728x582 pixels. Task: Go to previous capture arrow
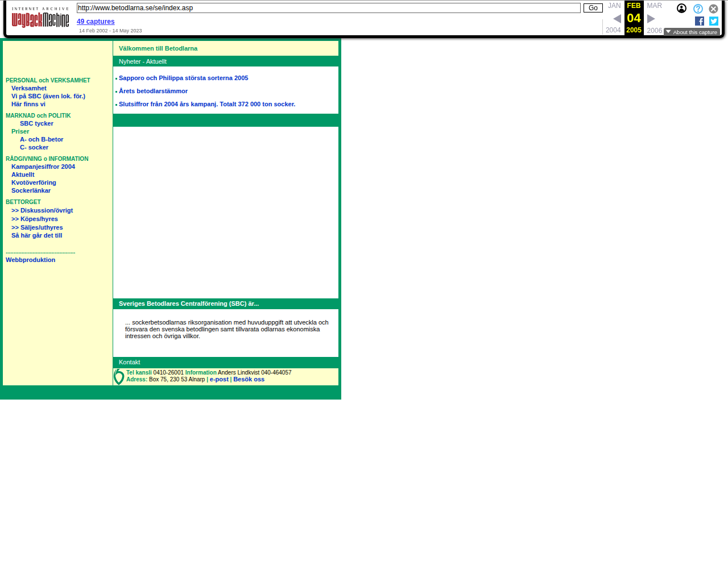point(617,19)
